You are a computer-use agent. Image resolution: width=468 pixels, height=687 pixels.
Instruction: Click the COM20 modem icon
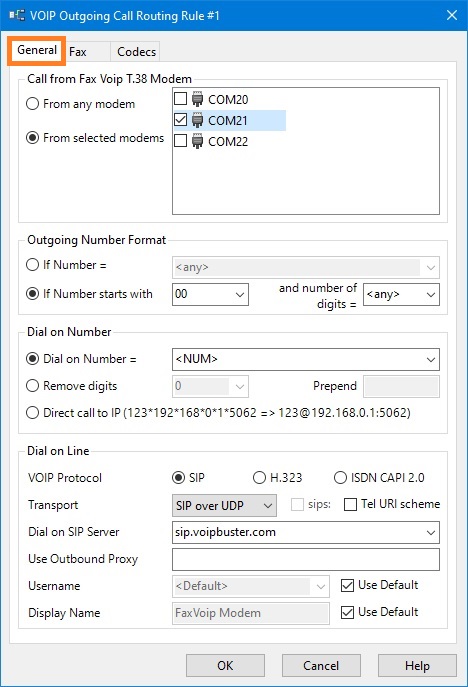(198, 99)
